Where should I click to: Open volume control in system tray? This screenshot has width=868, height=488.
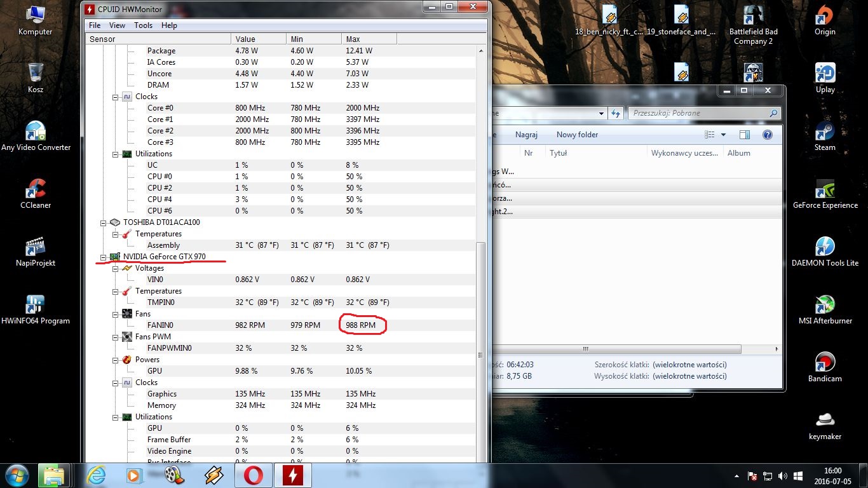782,476
